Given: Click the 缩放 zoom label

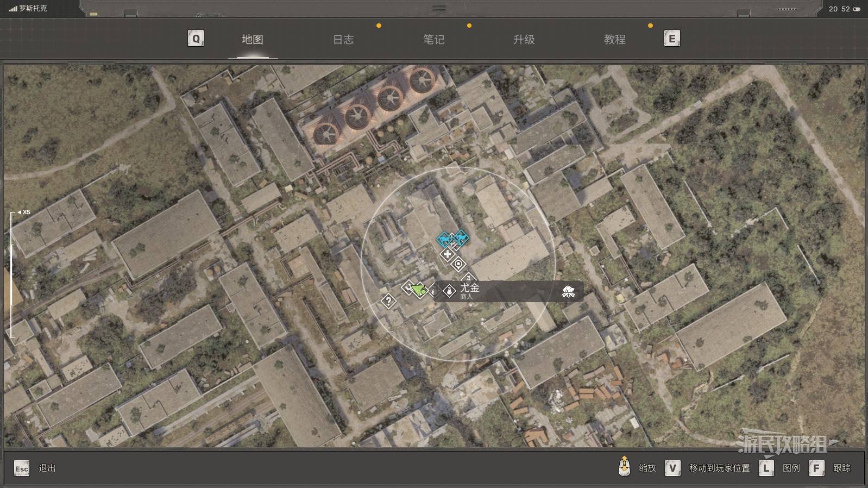Looking at the screenshot, I should tap(647, 468).
